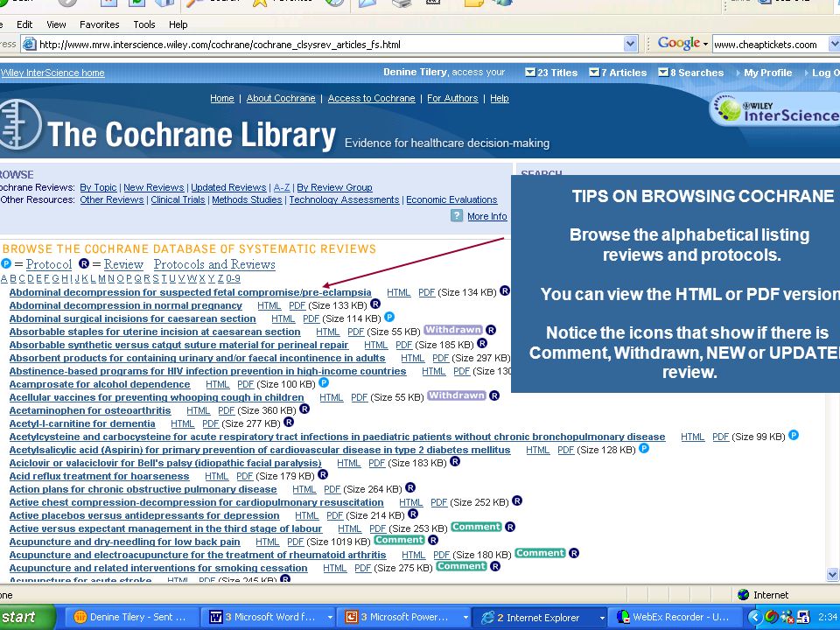Click the More Info link

coord(487,216)
